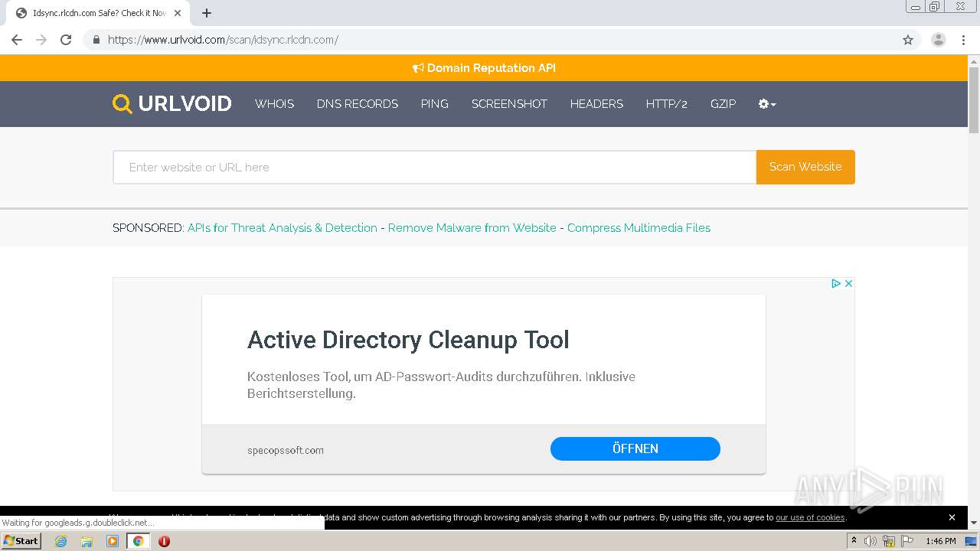980x551 pixels.
Task: Close the Idsync.rlcdn.com browser tab
Action: [178, 13]
